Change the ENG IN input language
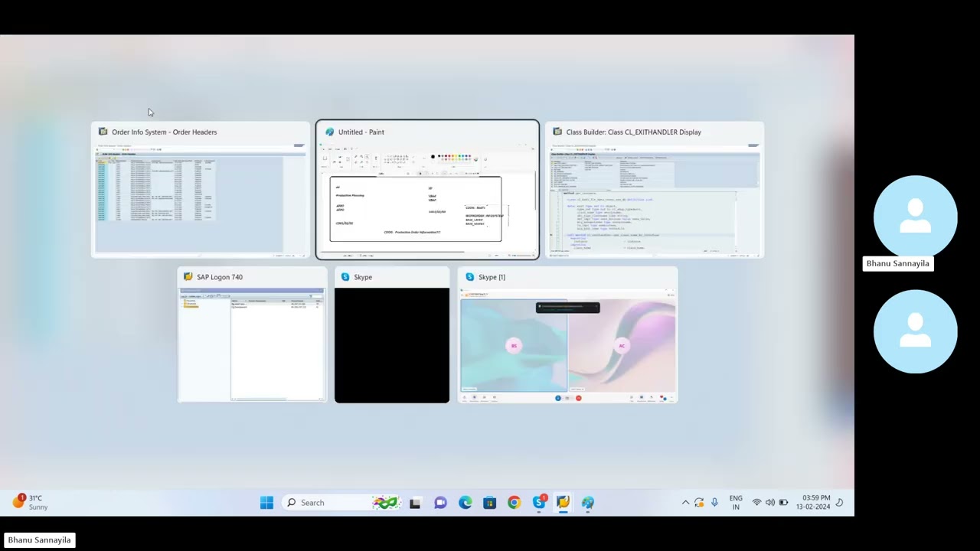Viewport: 980px width, 551px height. [x=736, y=503]
